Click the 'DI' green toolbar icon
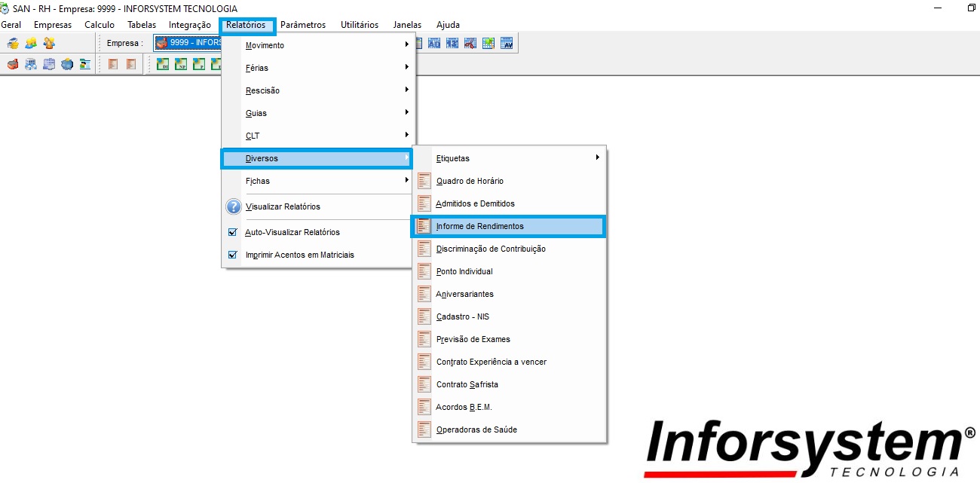 coord(163,64)
